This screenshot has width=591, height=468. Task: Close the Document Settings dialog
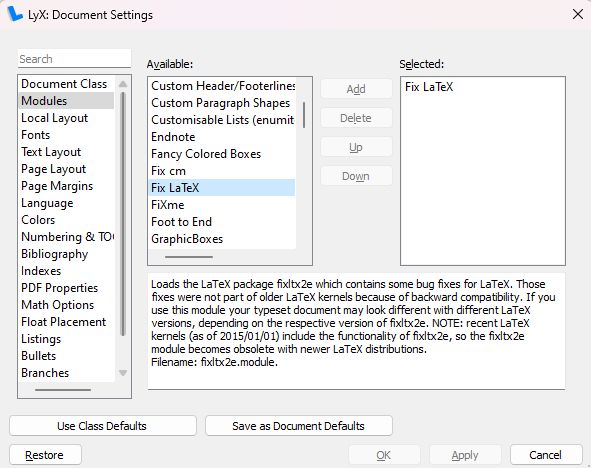coord(577,14)
